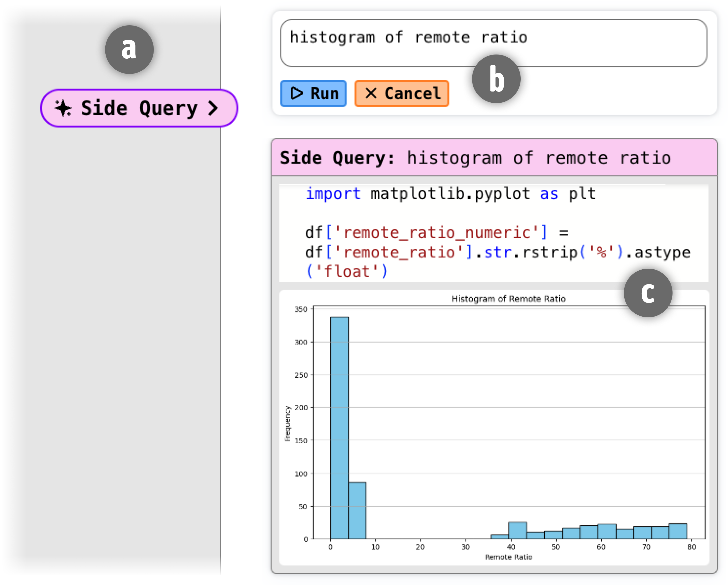The image size is (728, 585).
Task: Click the Side Query pill label
Action: [138, 109]
